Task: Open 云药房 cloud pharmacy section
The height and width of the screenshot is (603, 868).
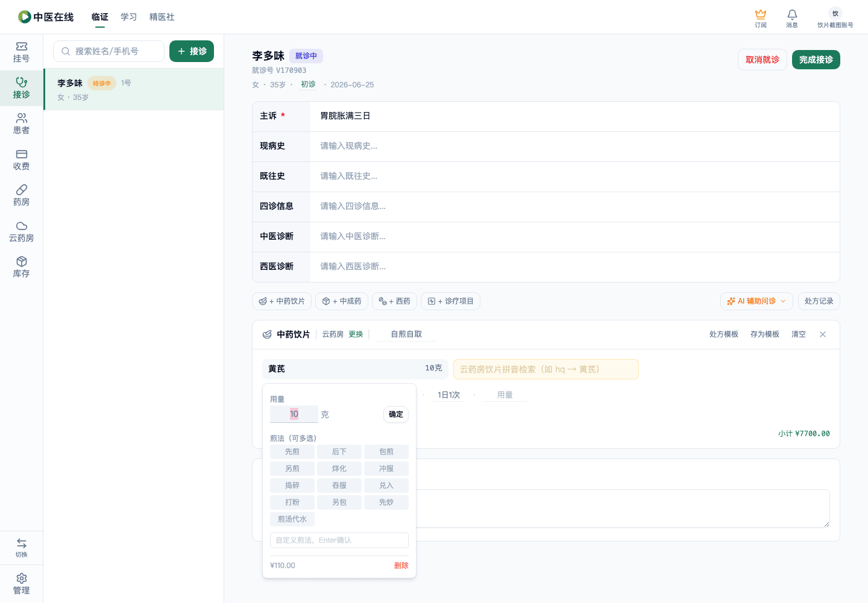Action: click(21, 231)
